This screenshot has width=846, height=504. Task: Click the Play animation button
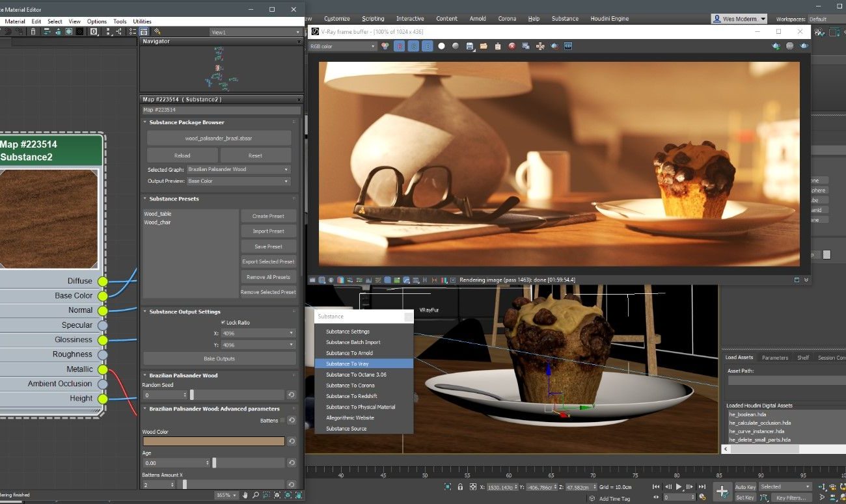[x=679, y=486]
